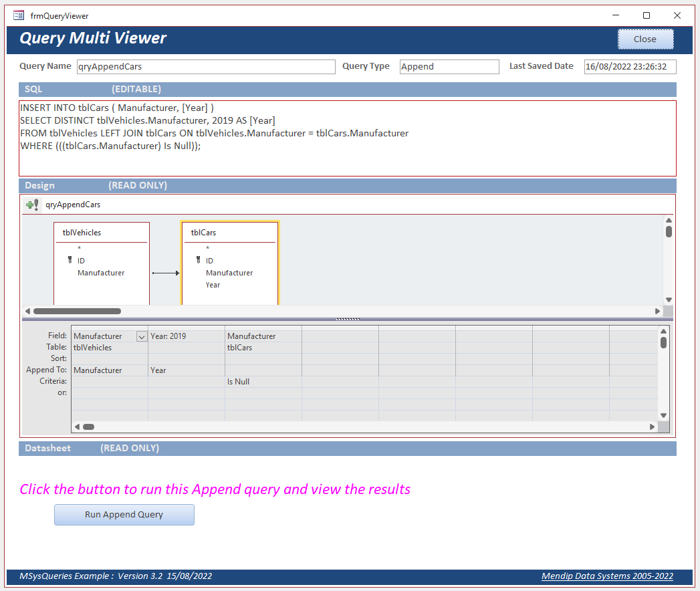The height and width of the screenshot is (591, 700).
Task: Click the Is Null criteria cell
Action: (x=263, y=382)
